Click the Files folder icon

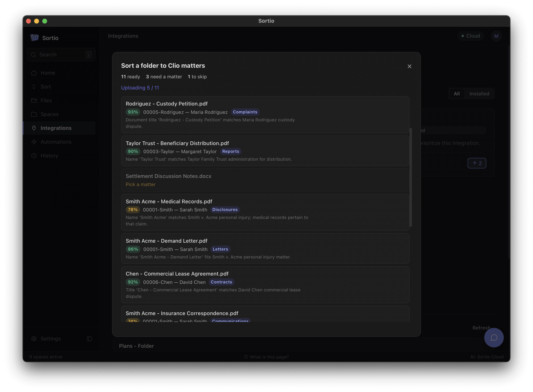(x=34, y=100)
